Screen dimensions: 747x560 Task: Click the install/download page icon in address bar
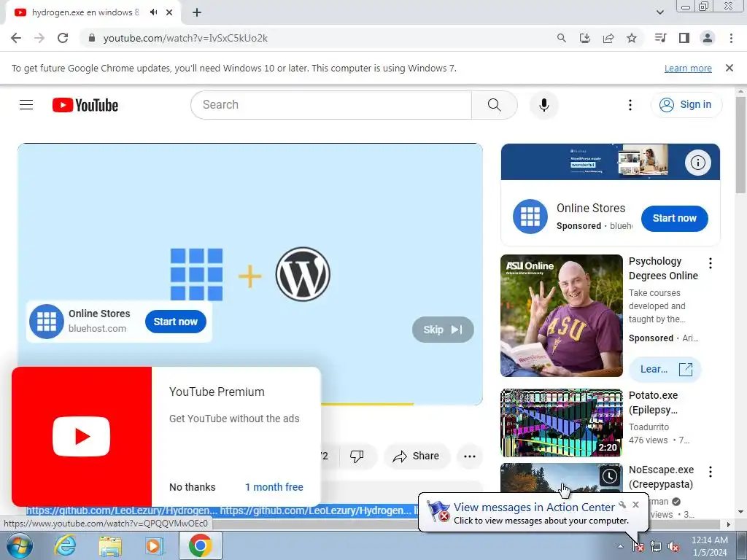585,38
